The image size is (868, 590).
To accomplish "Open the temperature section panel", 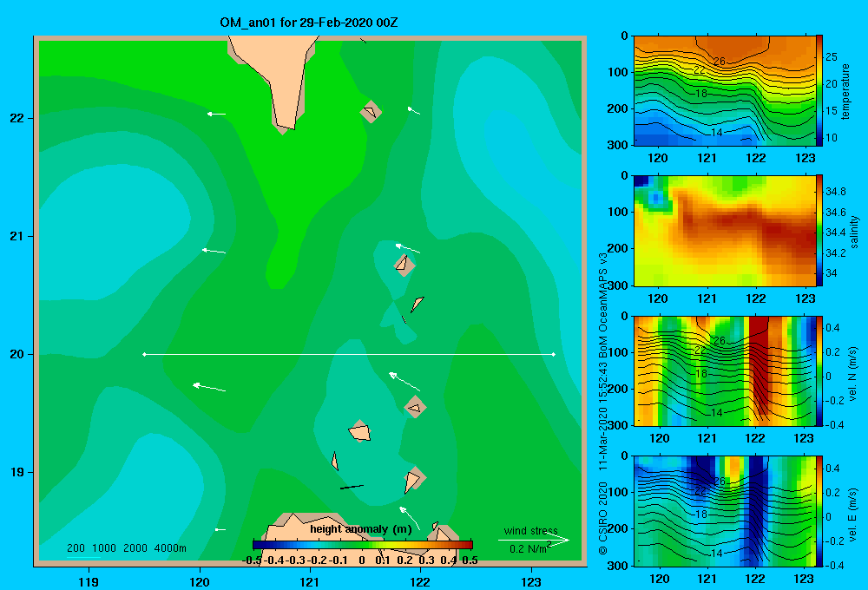I will pos(725,90).
